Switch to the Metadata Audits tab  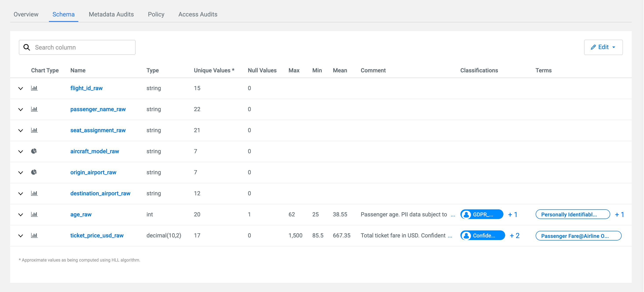pyautogui.click(x=111, y=14)
